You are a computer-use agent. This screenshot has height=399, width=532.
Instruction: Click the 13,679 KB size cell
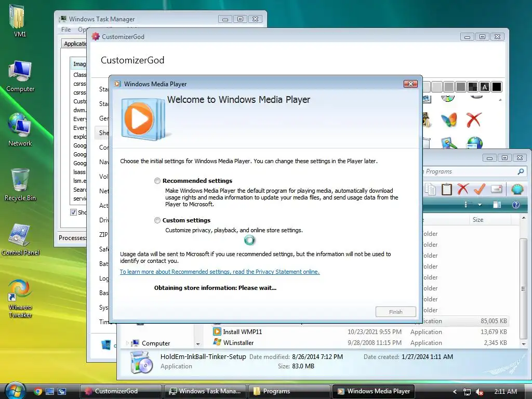(494, 332)
